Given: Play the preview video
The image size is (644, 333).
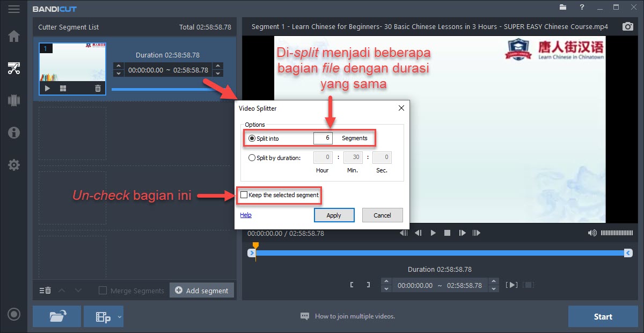Looking at the screenshot, I should tap(433, 233).
